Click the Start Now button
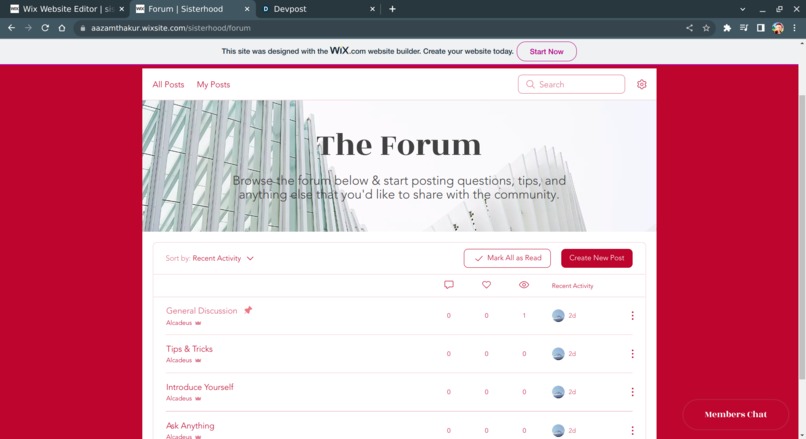 [546, 51]
